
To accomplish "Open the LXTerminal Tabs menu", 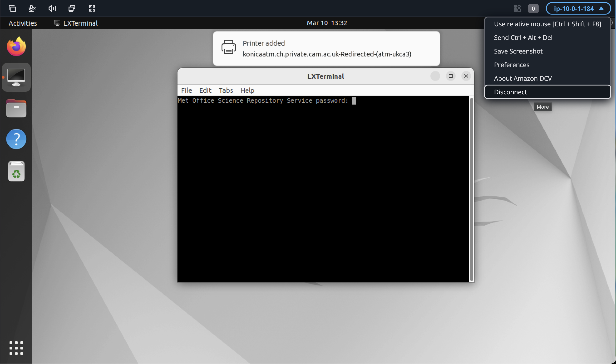I will coord(226,90).
